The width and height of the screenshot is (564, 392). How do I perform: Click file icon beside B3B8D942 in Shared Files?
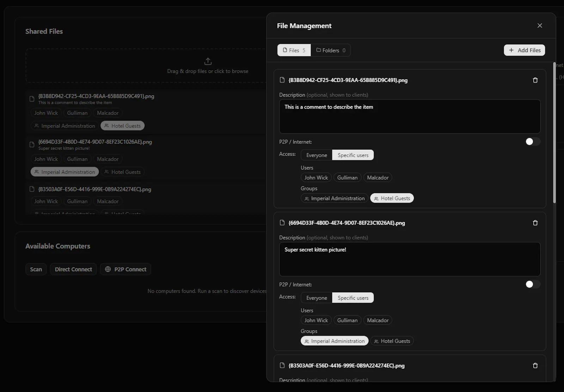(x=32, y=99)
